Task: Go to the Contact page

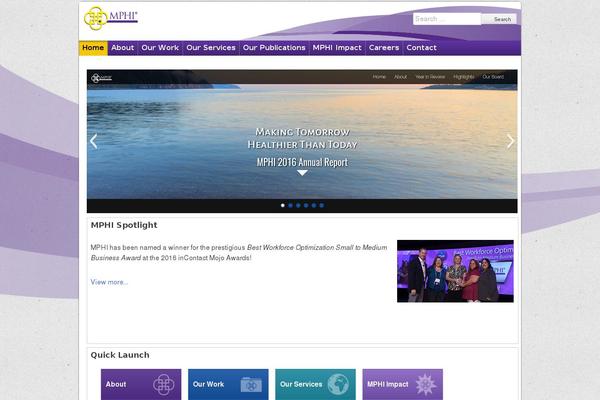Action: [x=421, y=48]
